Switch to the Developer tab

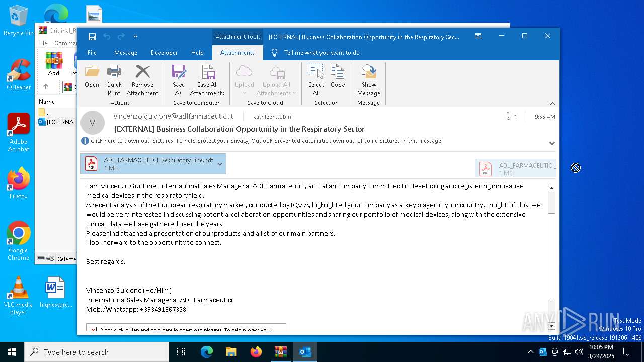[164, 53]
